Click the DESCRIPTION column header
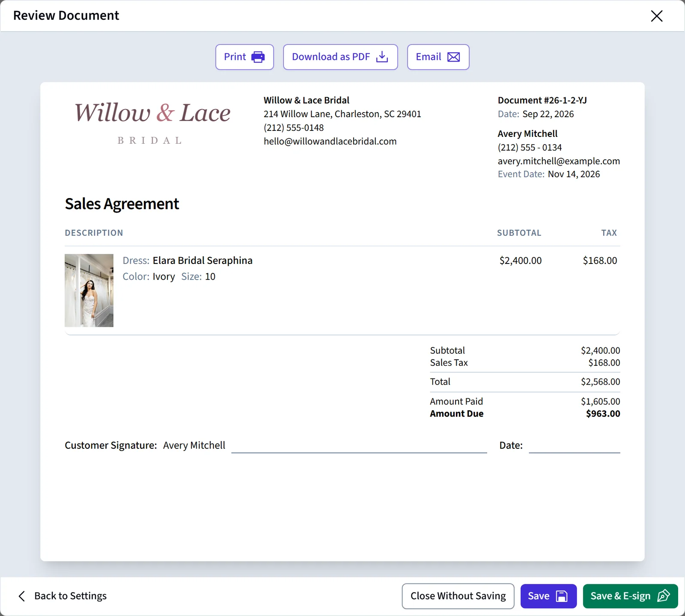The image size is (685, 616). click(x=94, y=233)
